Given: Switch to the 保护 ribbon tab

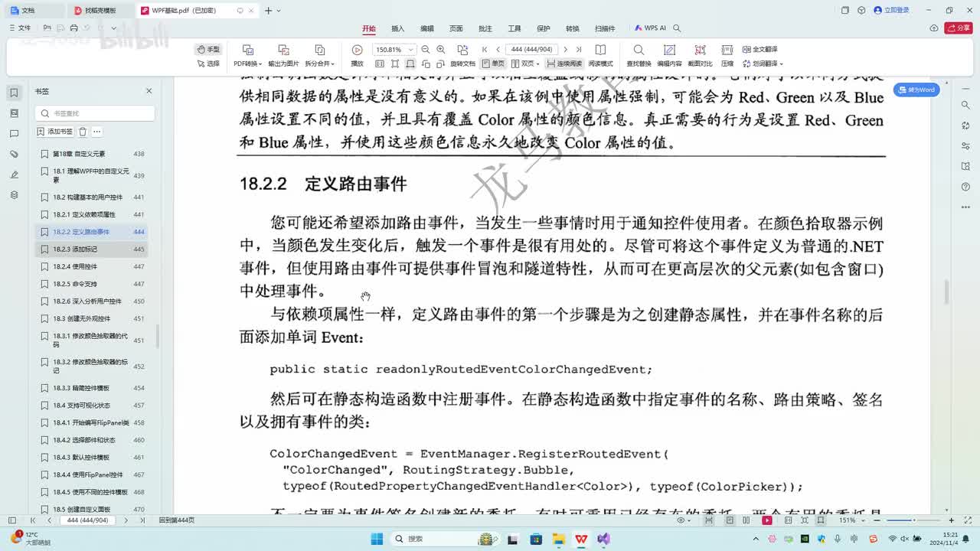Looking at the screenshot, I should [544, 28].
